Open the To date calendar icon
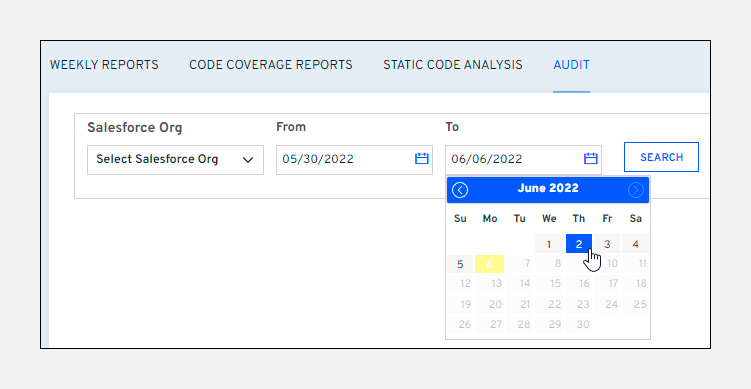The width and height of the screenshot is (751, 389). click(591, 159)
